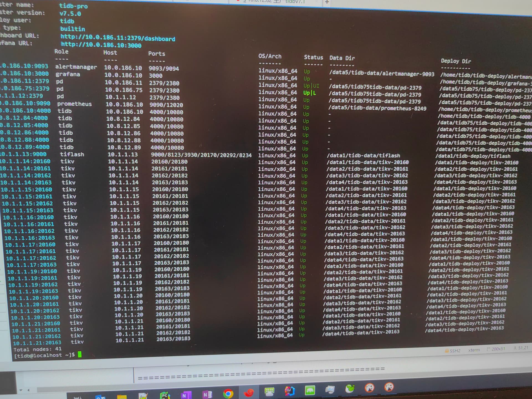Click node ID 10.1.1.21:20163
This screenshot has height=399, width=532.
[37, 343]
